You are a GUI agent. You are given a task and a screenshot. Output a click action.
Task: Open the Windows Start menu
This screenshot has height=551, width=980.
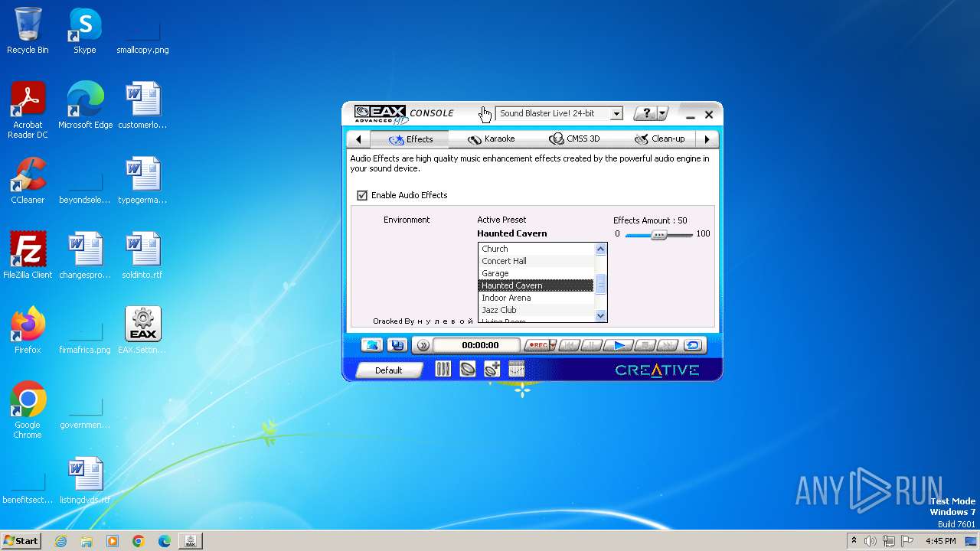click(x=21, y=540)
